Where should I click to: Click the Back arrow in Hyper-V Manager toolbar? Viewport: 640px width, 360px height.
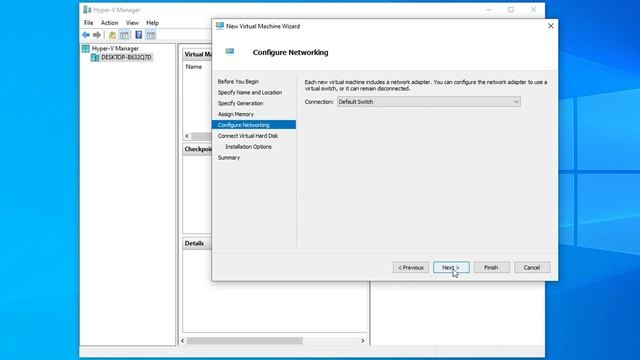(86, 35)
